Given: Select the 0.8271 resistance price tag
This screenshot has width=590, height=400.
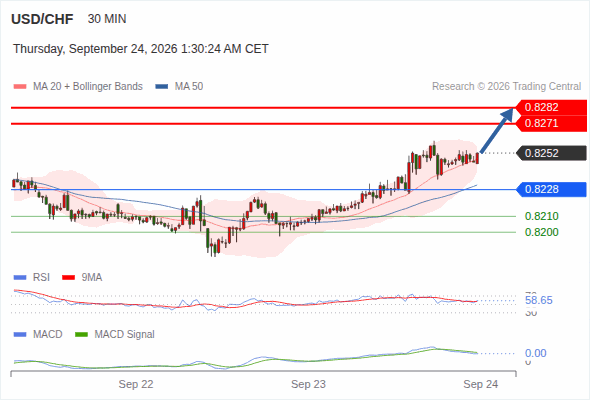Looking at the screenshot, I should click(x=551, y=123).
